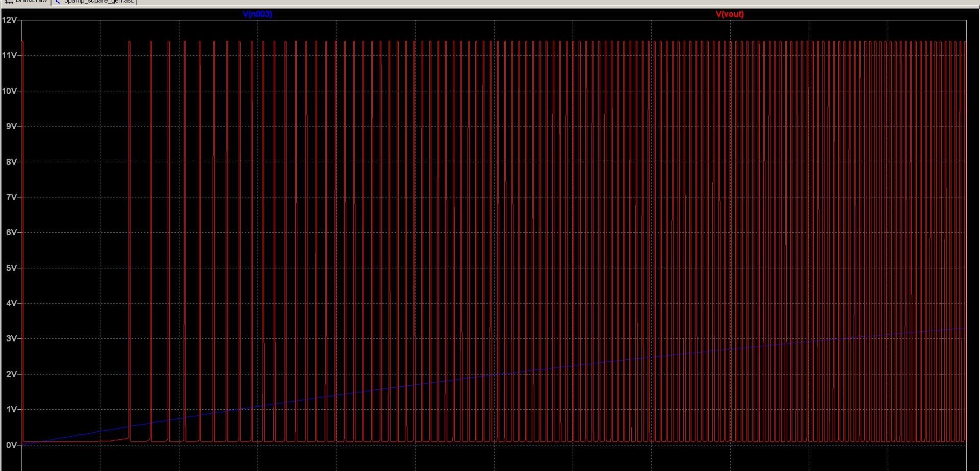Click the 0V vertical axis label

[x=12, y=445]
